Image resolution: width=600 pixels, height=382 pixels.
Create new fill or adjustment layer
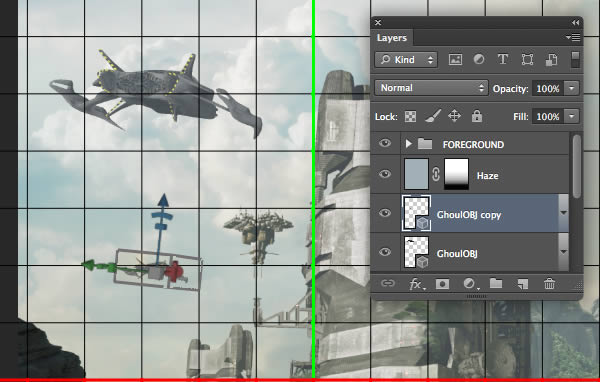pos(470,284)
